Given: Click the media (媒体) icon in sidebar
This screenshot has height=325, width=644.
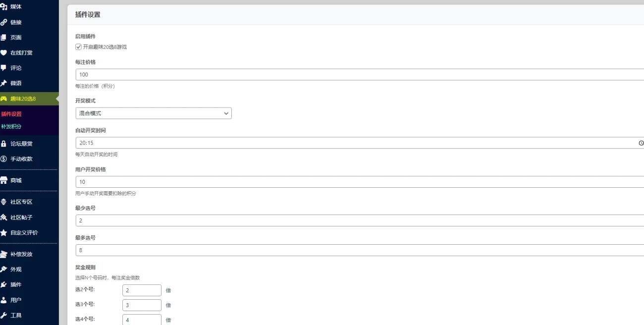Looking at the screenshot, I should 3,7.
